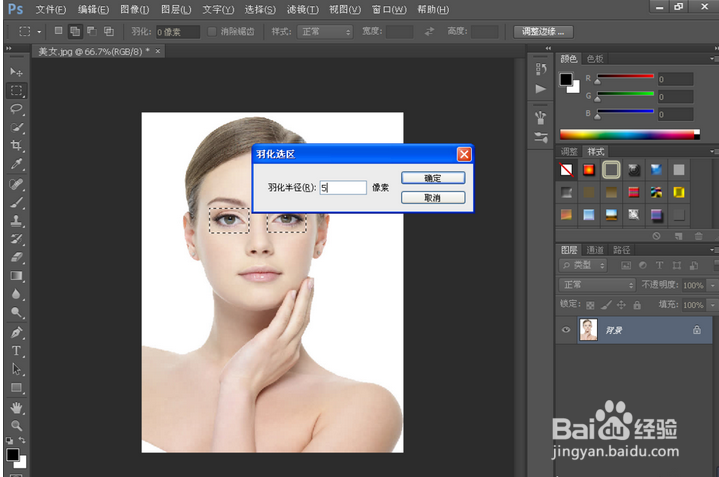Select the Move tool
This screenshot has width=719, height=477.
point(16,73)
